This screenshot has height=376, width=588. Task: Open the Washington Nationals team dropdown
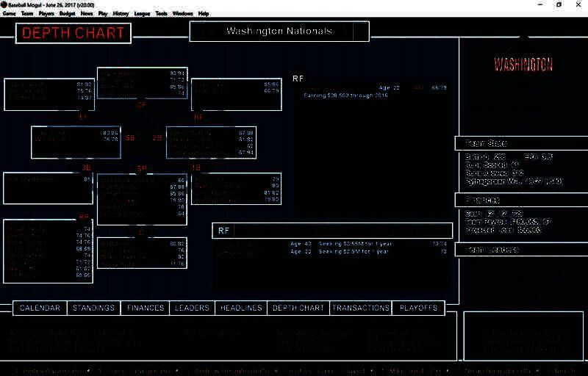point(360,32)
